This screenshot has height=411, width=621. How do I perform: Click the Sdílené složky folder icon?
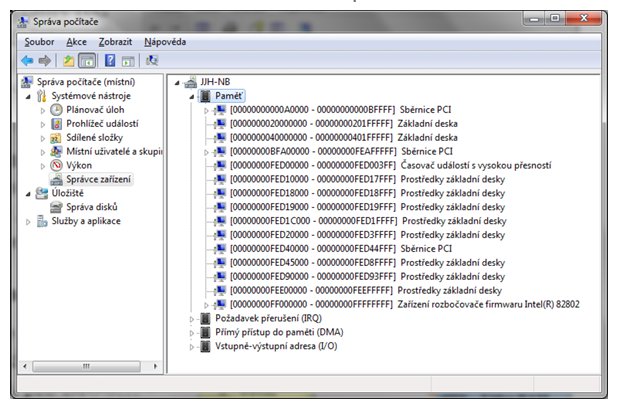(57, 138)
